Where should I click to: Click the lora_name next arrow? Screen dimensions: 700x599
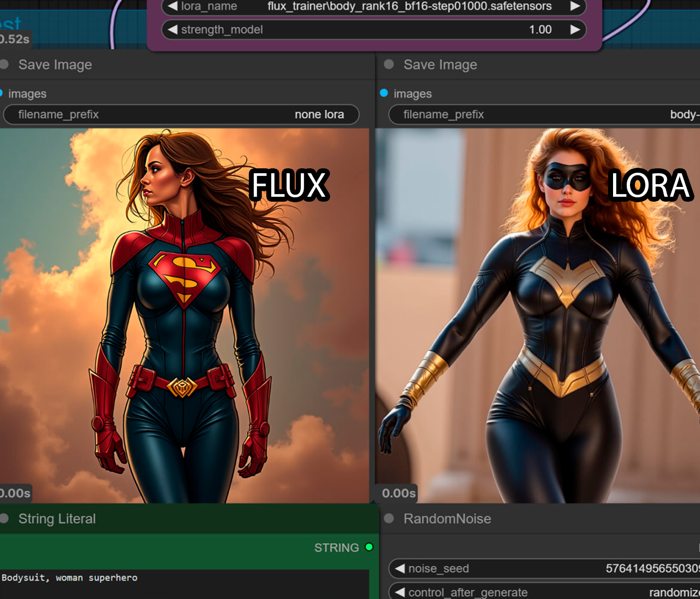coord(575,6)
